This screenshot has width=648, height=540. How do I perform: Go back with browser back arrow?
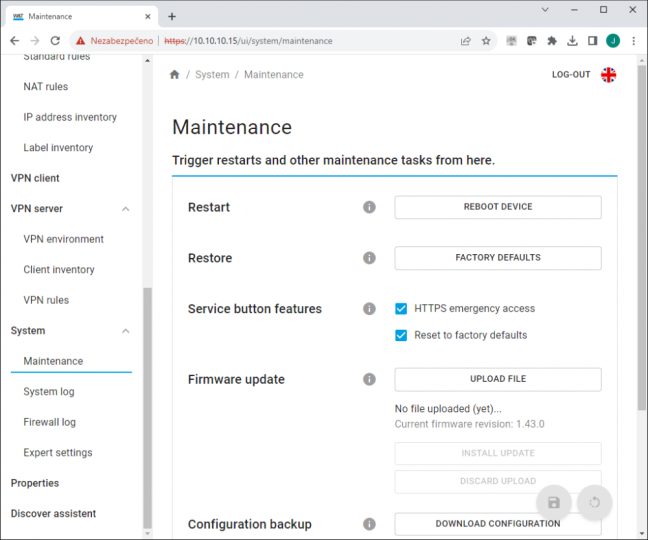coord(14,40)
